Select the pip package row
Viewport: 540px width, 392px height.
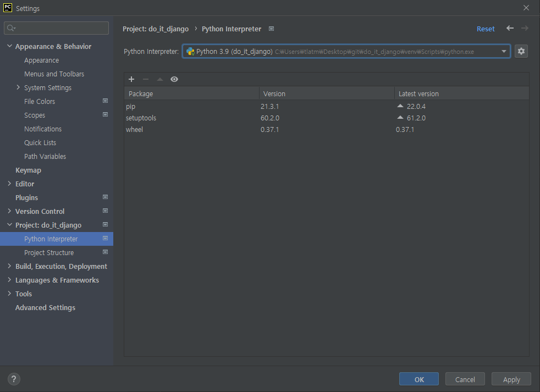click(x=327, y=106)
